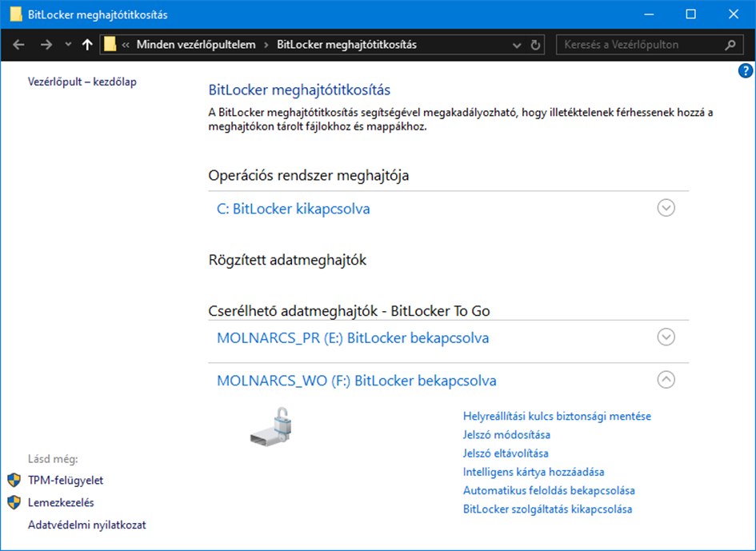This screenshot has height=551, width=756.
Task: Open 'Lemezkezelés' link
Action: click(x=61, y=502)
